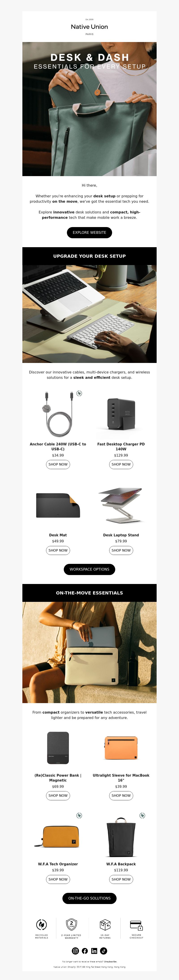
Task: Shop now for Fast Desktop Charger PD 140W
Action: pyautogui.click(x=121, y=464)
